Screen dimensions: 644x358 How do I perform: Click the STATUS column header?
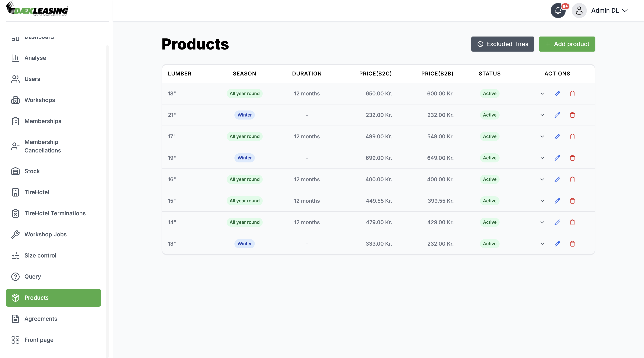click(490, 73)
